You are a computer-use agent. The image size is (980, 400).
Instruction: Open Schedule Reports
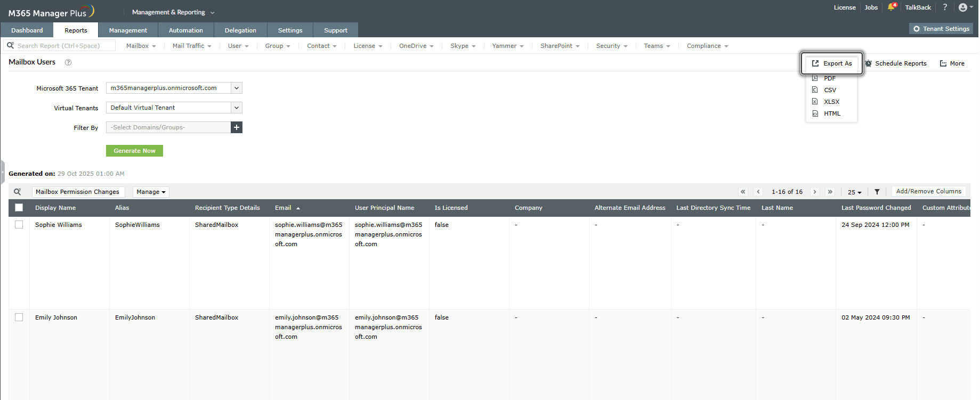click(896, 63)
